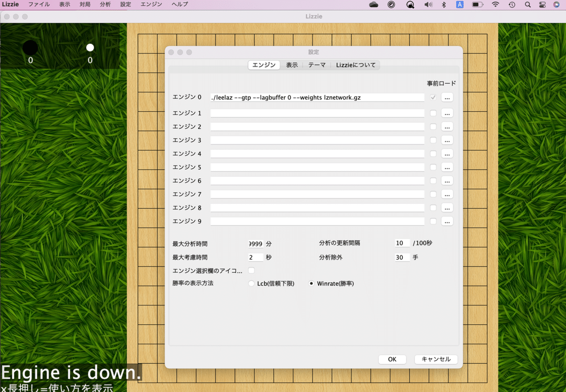The image size is (566, 392).
Task: Select the Winrate(勝率) radio button
Action: coord(311,284)
